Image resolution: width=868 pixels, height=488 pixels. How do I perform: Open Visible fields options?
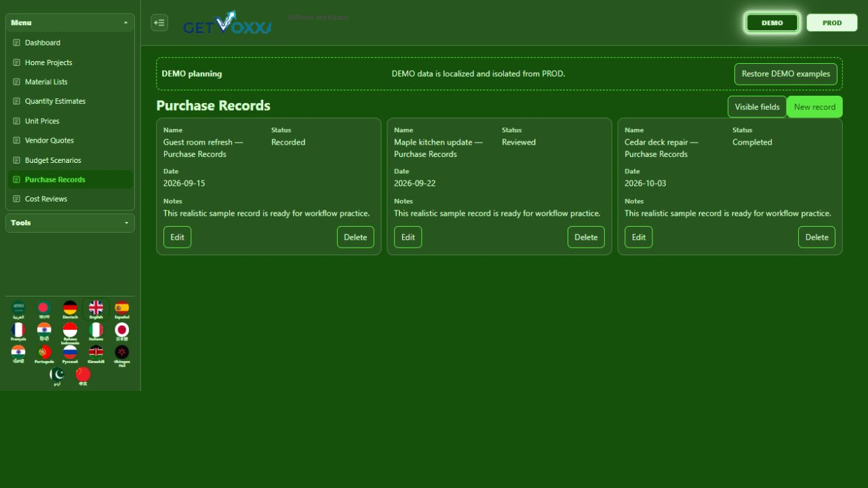[x=757, y=107]
